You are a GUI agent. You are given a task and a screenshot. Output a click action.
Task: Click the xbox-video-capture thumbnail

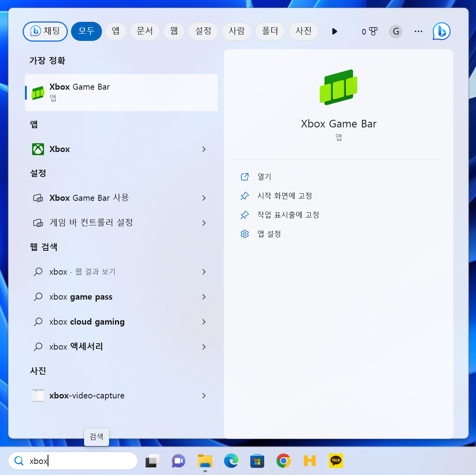[x=38, y=396]
